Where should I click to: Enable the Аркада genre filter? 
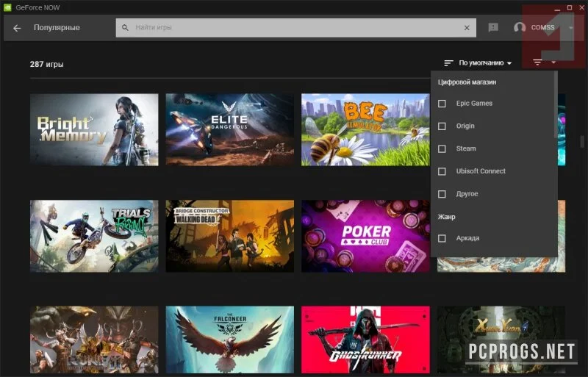click(x=442, y=239)
